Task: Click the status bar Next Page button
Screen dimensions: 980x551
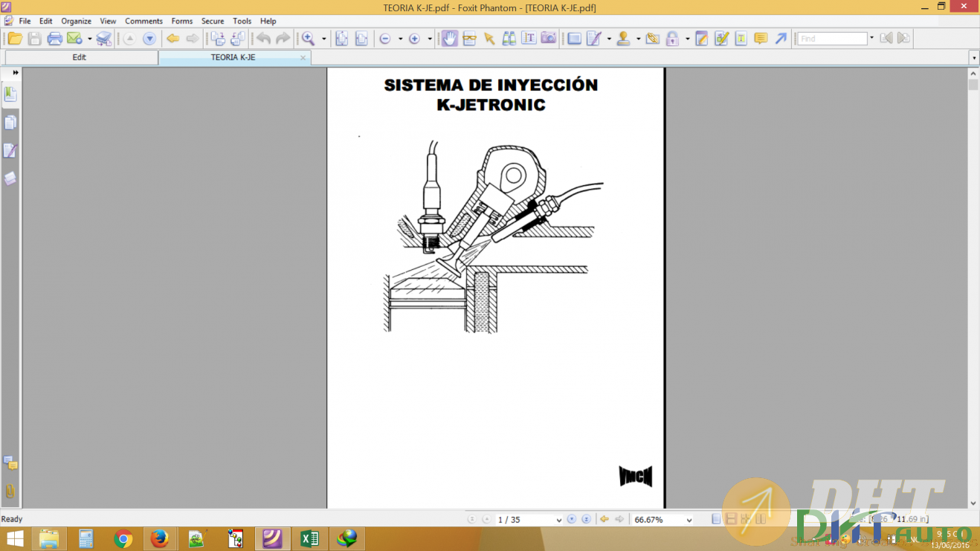Action: (x=571, y=519)
